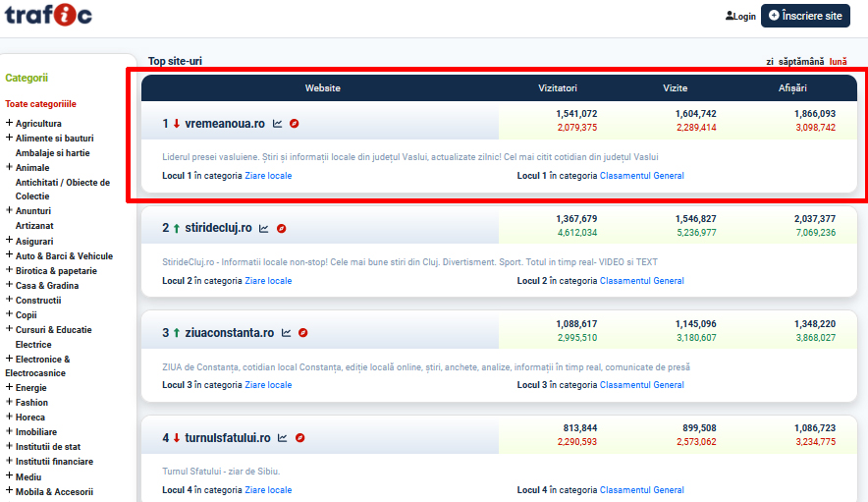868x502 pixels.
Task: Open the statistics chart icon for stiridecluj.ro
Action: tap(264, 228)
